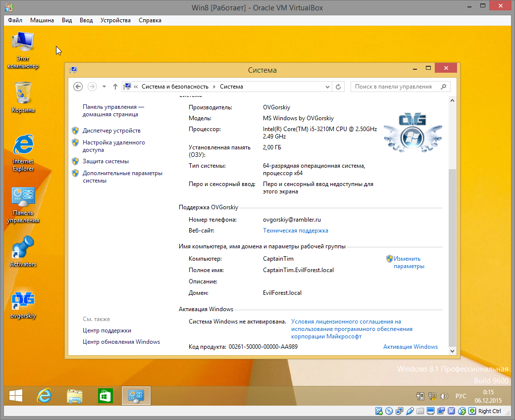The width and height of the screenshot is (515, 420).
Task: Click the volume speaker tray icon
Action: 444,396
